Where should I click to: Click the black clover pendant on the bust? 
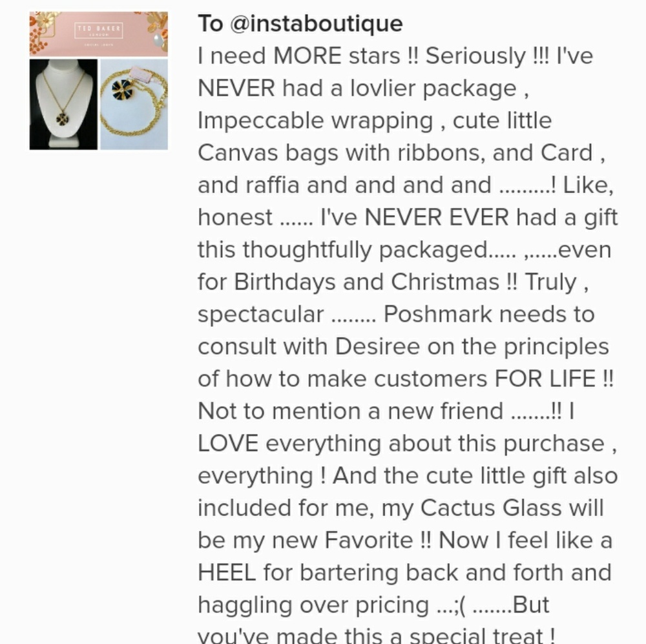[62, 119]
